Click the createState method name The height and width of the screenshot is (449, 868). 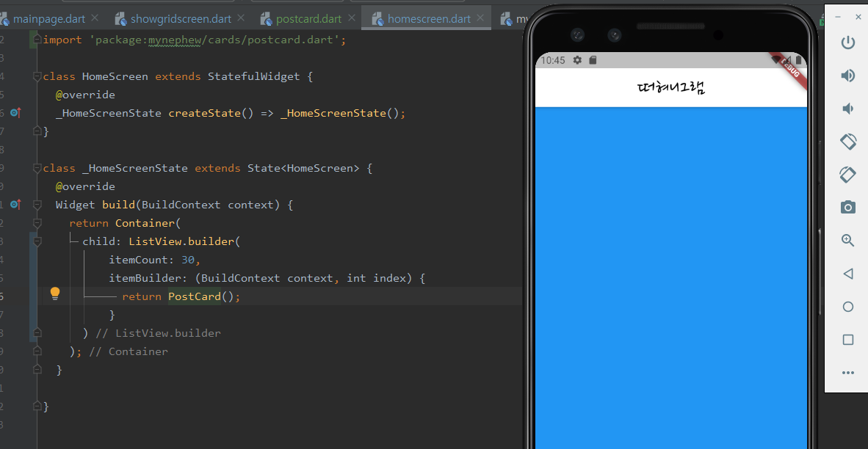click(204, 113)
